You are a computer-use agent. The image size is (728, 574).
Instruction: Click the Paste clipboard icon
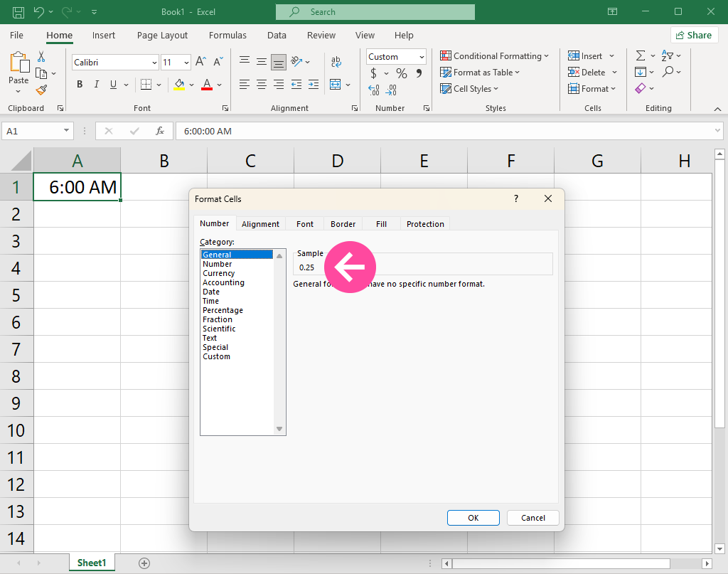tap(19, 62)
